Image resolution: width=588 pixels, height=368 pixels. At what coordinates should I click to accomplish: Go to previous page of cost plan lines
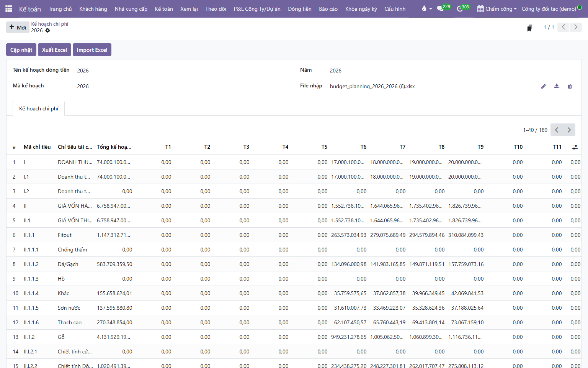(557, 130)
